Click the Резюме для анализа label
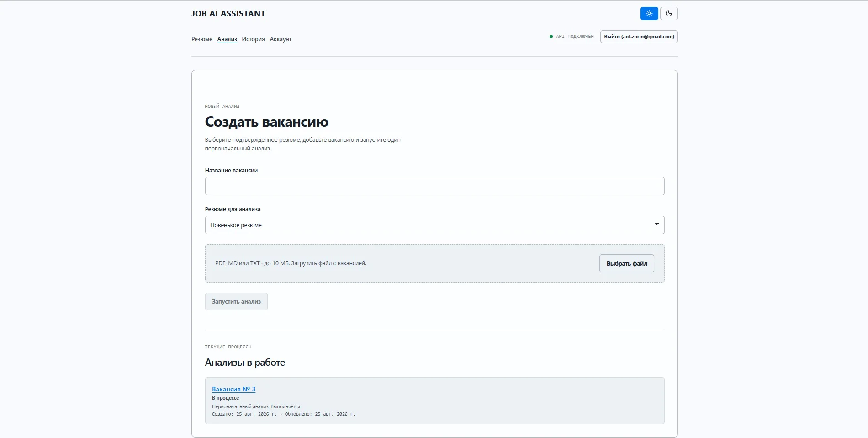 coord(233,209)
